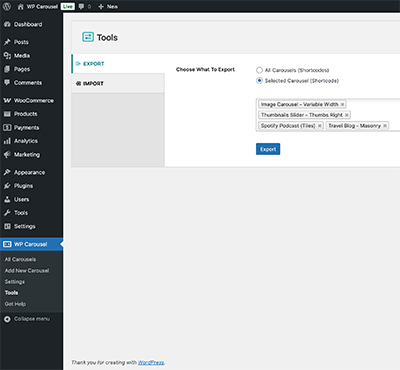Open Get Help submenu item
Image resolution: width=400 pixels, height=370 pixels.
[15, 304]
